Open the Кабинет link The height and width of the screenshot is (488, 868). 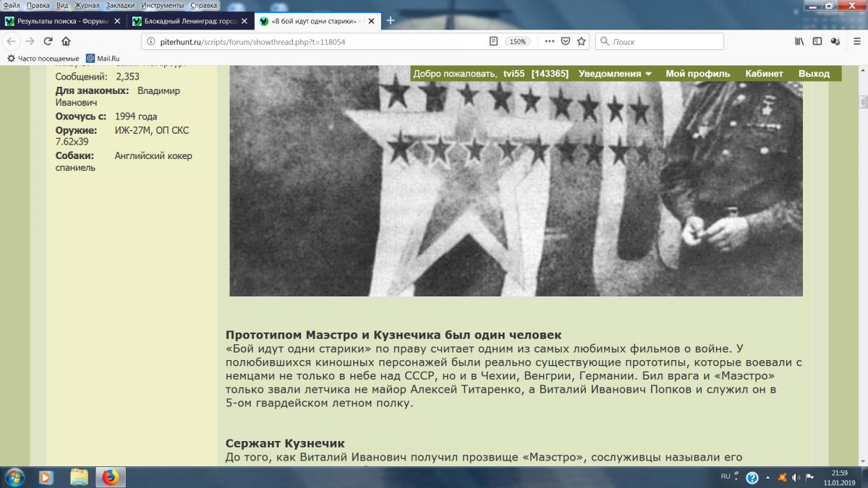pyautogui.click(x=765, y=74)
